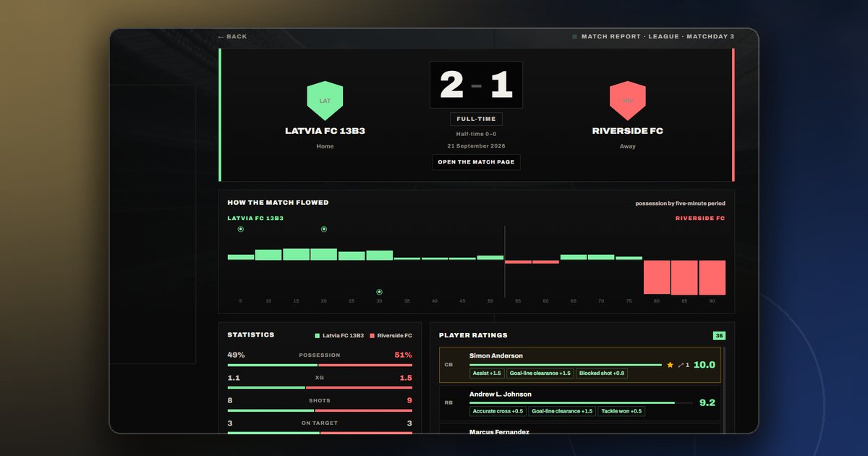Click the RB position label

(448, 403)
